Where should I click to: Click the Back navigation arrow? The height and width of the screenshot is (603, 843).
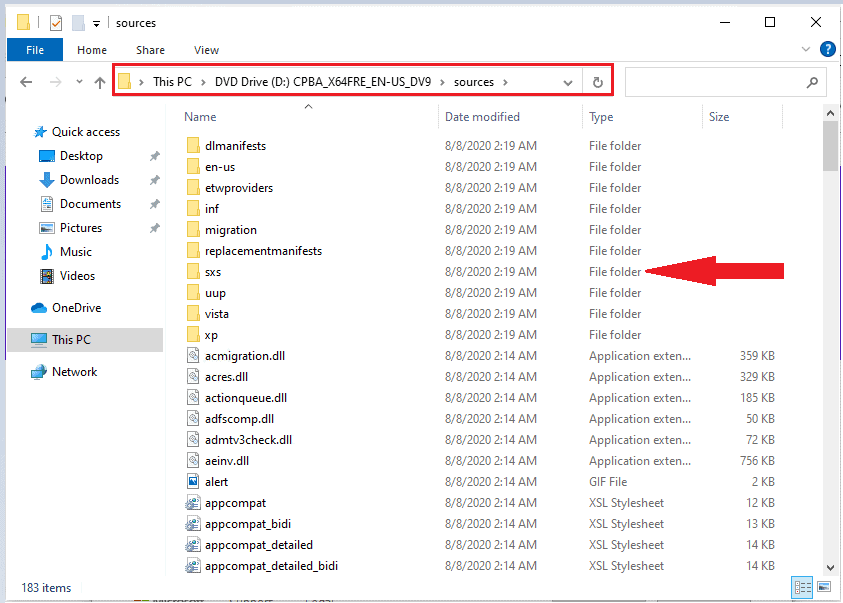26,83
